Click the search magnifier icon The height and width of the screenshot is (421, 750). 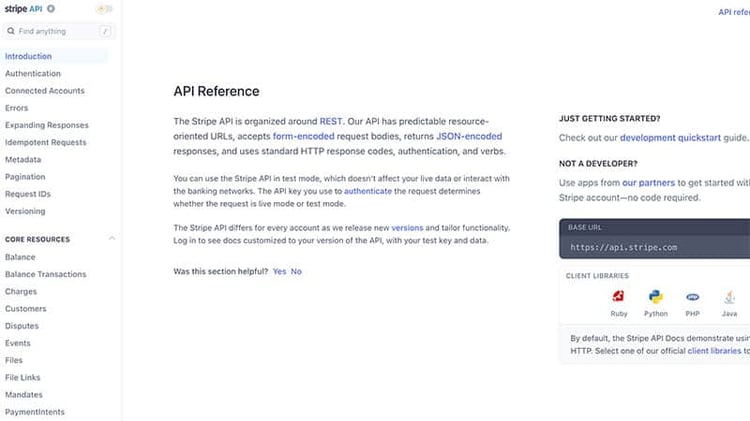pyautogui.click(x=11, y=31)
